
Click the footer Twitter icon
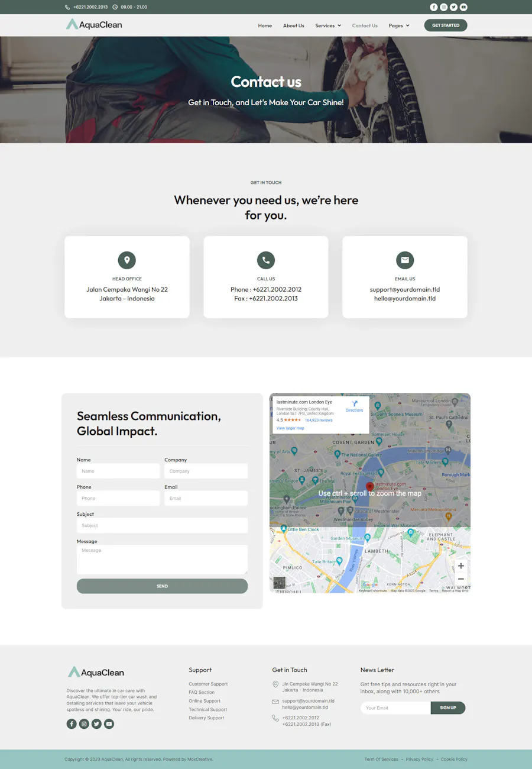coord(96,723)
